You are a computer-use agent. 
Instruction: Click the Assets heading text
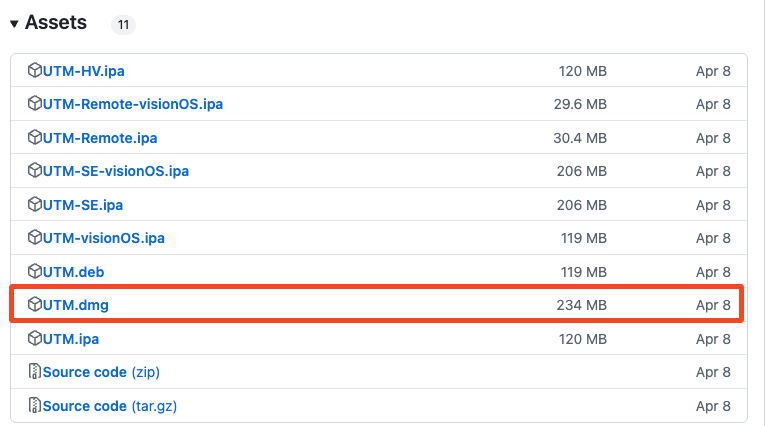[x=56, y=23]
